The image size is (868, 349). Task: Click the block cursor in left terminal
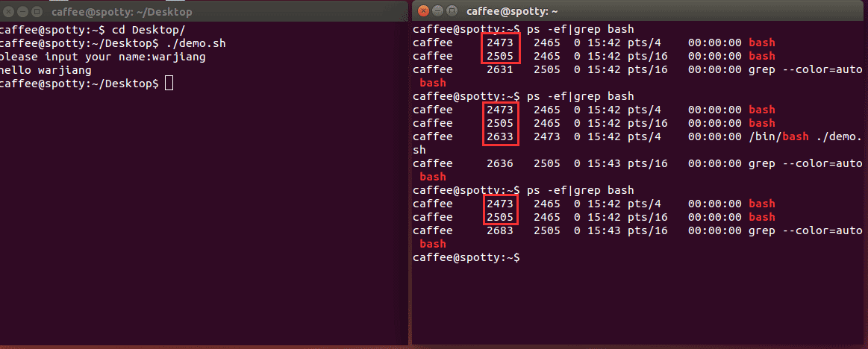point(169,84)
